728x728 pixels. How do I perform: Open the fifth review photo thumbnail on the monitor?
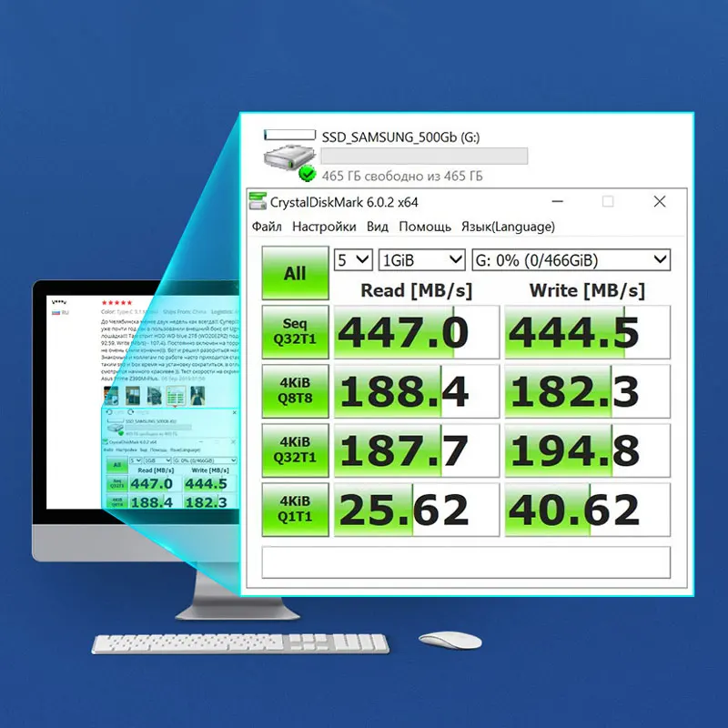click(x=197, y=396)
